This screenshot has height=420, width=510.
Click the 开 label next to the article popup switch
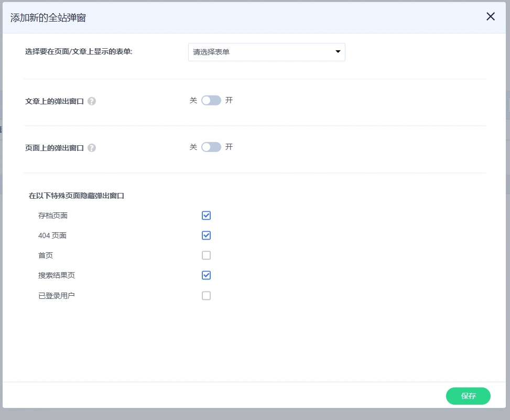click(x=229, y=100)
